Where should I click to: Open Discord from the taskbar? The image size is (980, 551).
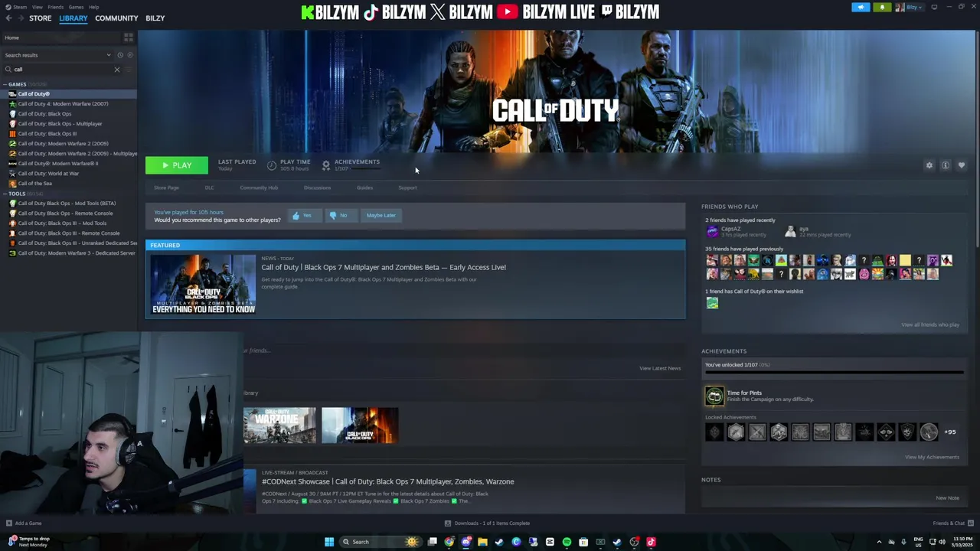tap(466, 542)
